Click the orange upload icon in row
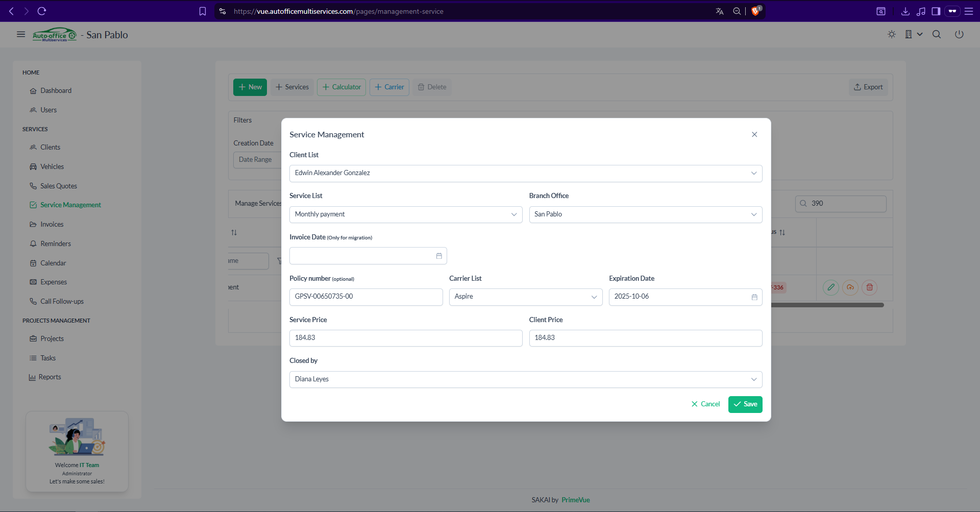 (850, 287)
